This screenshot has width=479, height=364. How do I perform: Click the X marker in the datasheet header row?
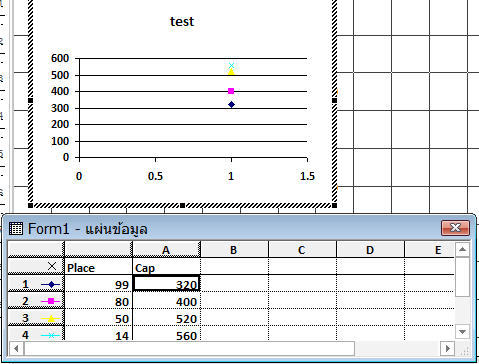[x=52, y=266]
